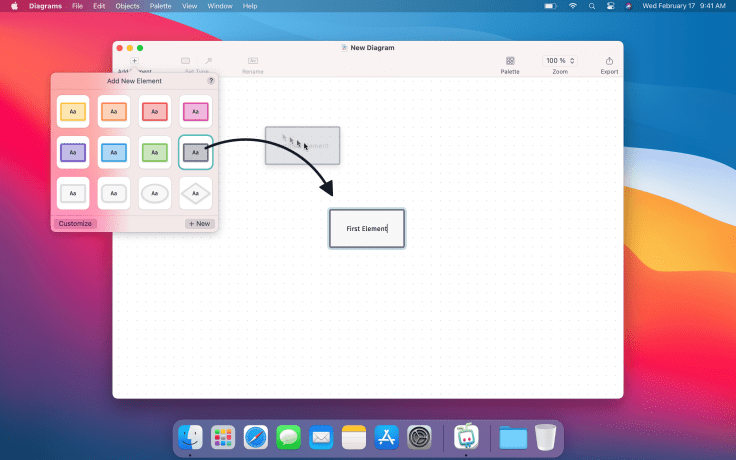This screenshot has width=736, height=460.
Task: Open help in Add New Element popover
Action: (x=211, y=81)
